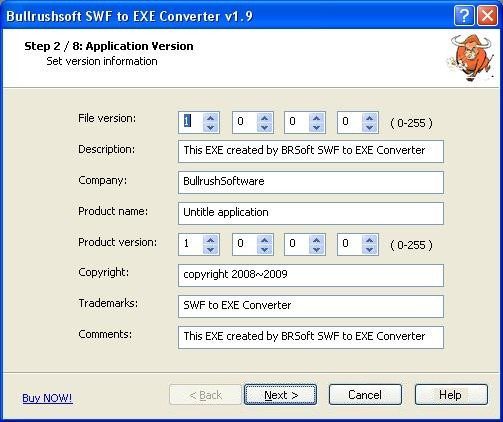The image size is (503, 422).
Task: Go to next step with Next button
Action: [x=280, y=395]
